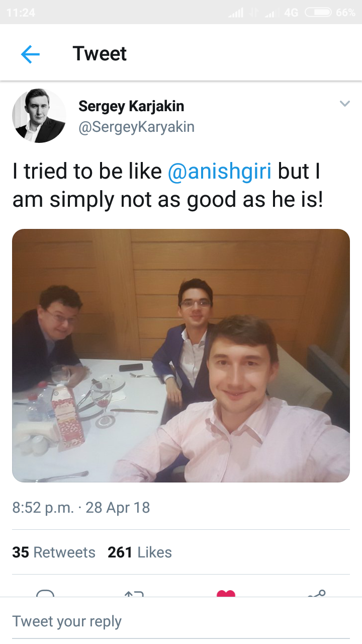Tap the Tweet header title

[100, 54]
